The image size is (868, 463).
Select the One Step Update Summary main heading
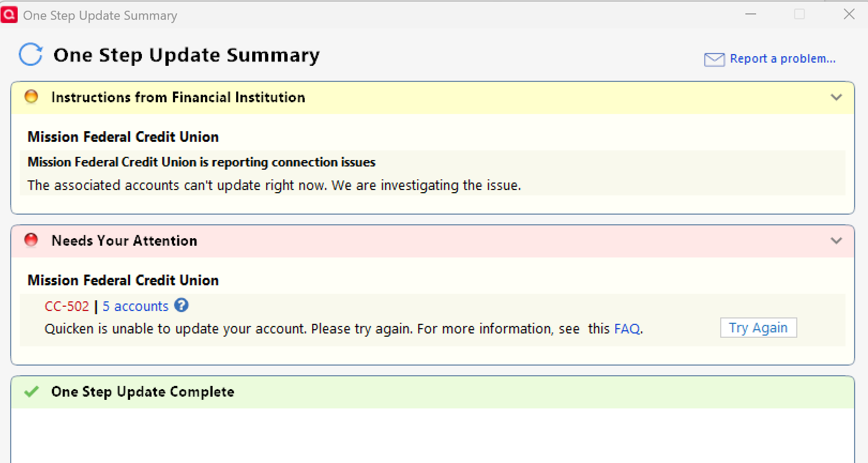(186, 55)
